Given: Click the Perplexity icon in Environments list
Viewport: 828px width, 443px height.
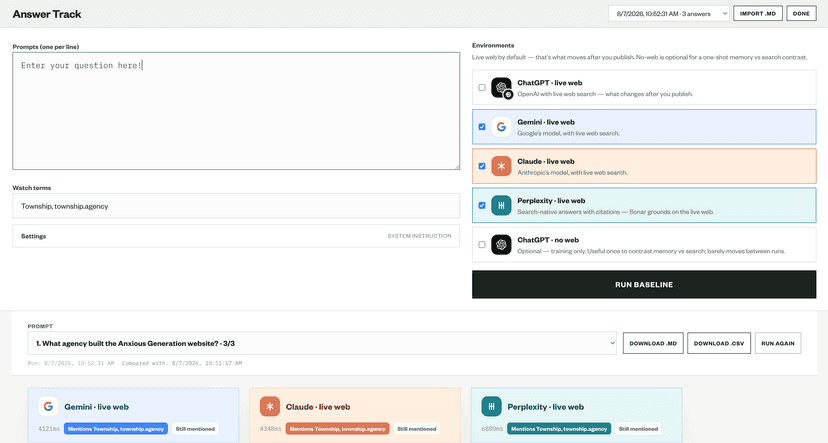Looking at the screenshot, I should [501, 205].
